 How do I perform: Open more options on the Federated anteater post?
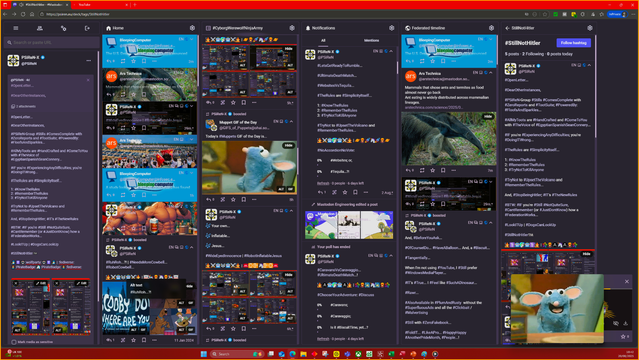pyautogui.click(x=454, y=170)
